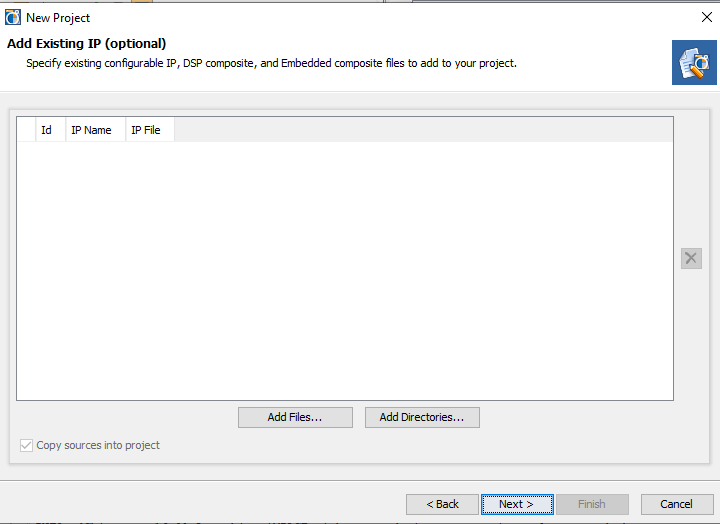Proceed with the Next button
720x524 pixels.
pyautogui.click(x=516, y=504)
